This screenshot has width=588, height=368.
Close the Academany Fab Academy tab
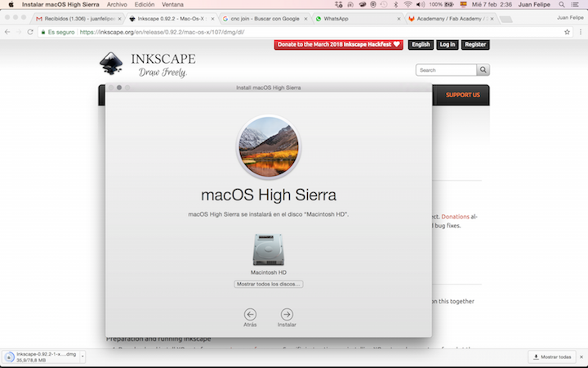492,19
